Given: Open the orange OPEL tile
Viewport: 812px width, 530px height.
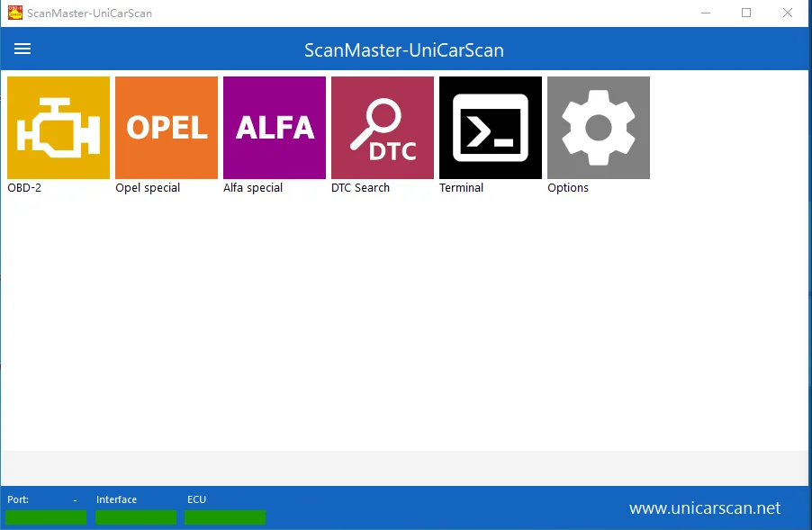Looking at the screenshot, I should [x=167, y=128].
